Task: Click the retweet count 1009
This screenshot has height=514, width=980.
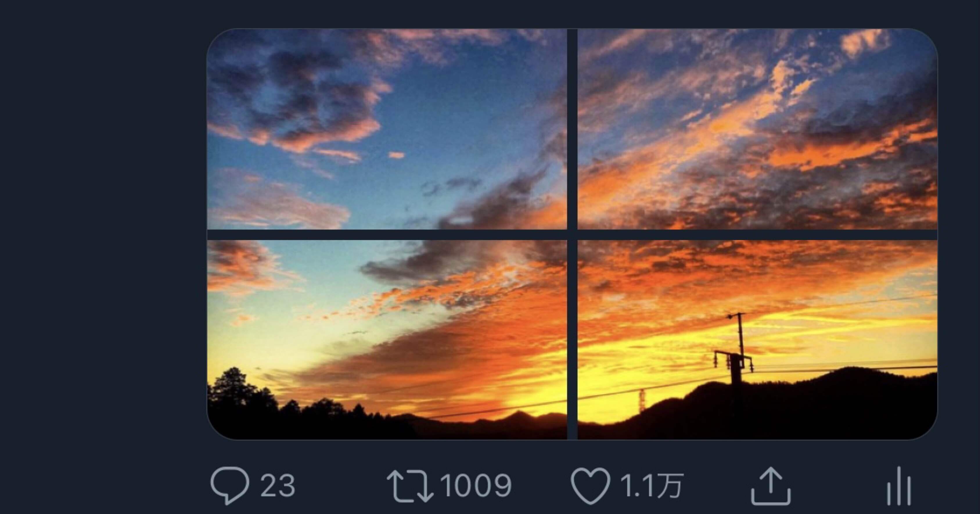Action: pos(476,486)
